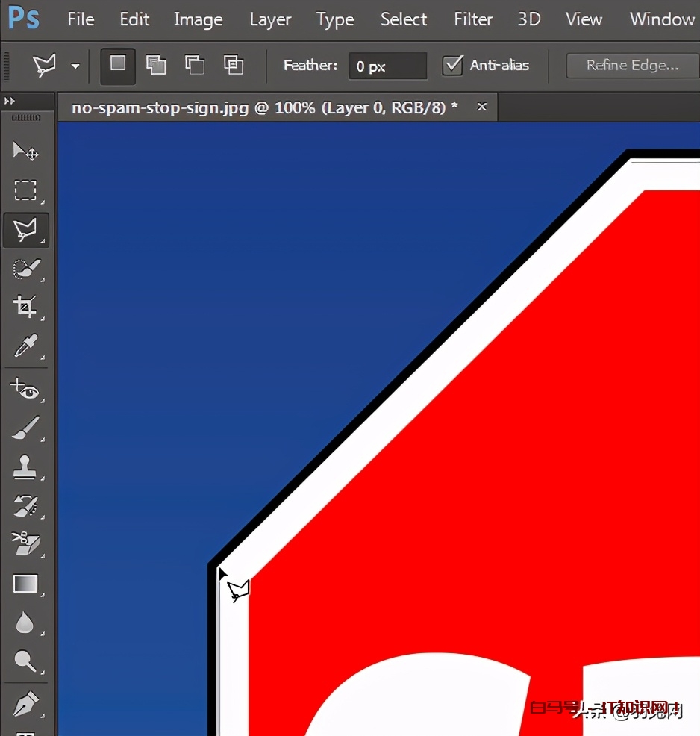Viewport: 700px width, 736px height.
Task: Select the Brush tool
Action: [x=25, y=428]
